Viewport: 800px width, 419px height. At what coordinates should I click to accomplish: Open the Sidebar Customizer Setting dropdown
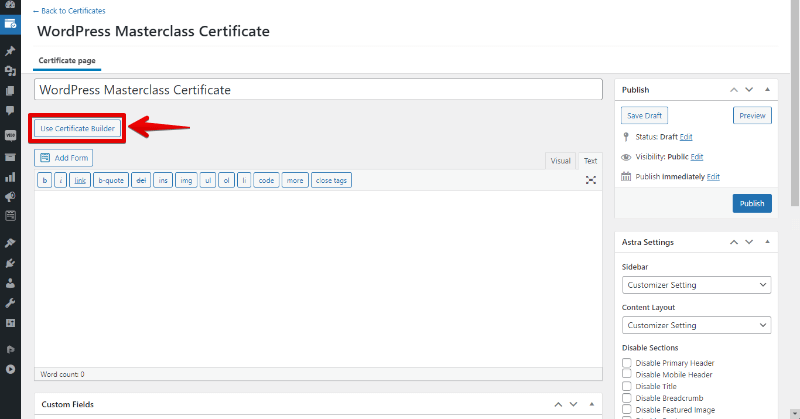(696, 285)
